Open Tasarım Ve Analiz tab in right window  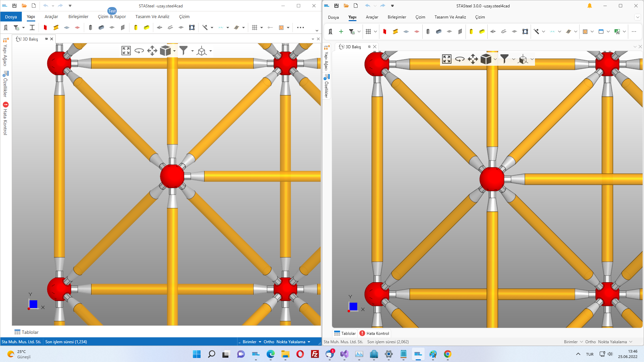(x=450, y=17)
